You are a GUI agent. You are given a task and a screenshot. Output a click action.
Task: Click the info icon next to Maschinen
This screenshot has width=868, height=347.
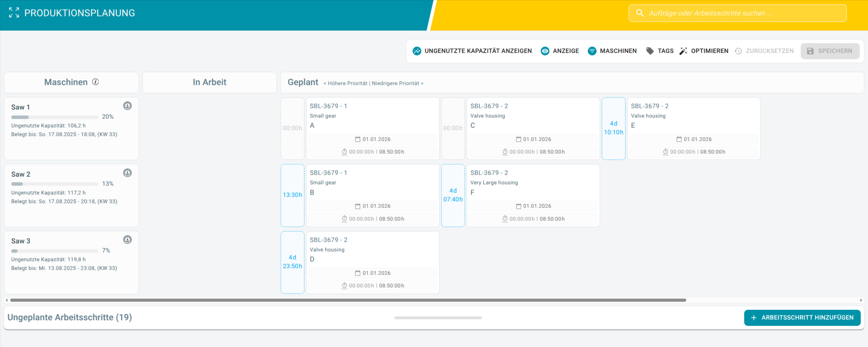95,82
